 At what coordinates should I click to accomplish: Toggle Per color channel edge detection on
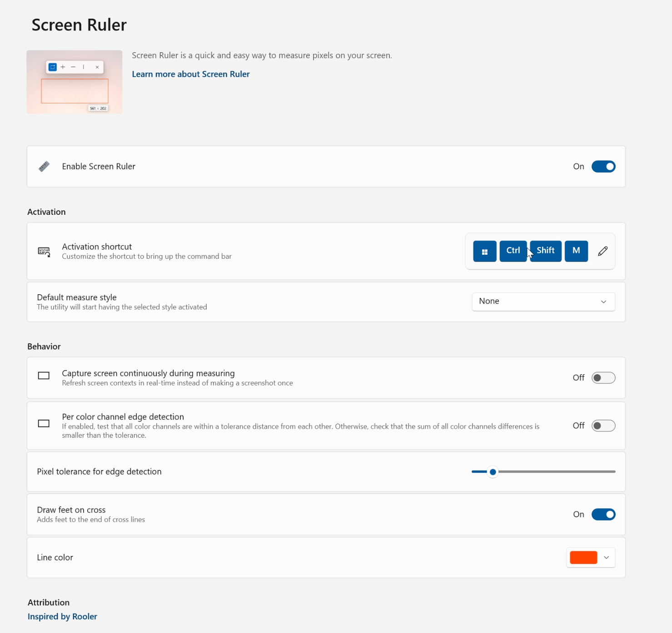[x=603, y=425]
